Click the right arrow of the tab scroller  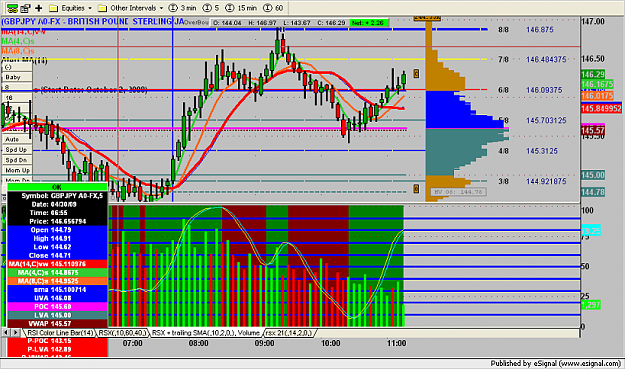tap(16, 332)
